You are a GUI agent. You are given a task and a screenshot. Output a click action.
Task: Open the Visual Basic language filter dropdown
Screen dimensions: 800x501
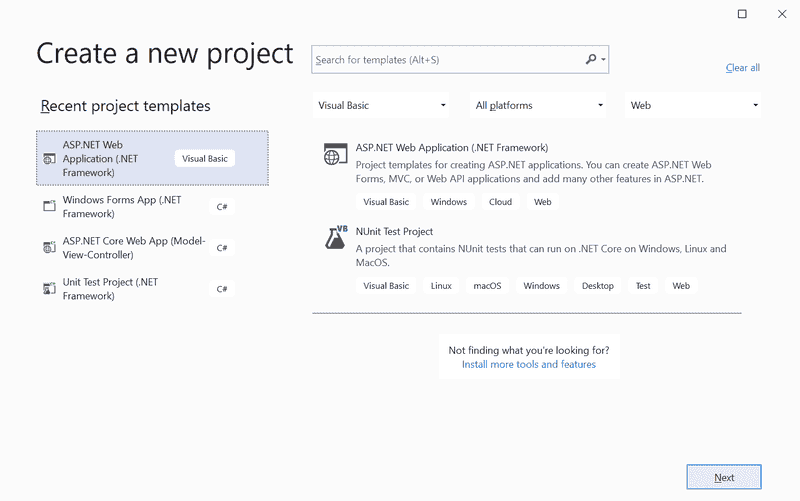pos(381,105)
